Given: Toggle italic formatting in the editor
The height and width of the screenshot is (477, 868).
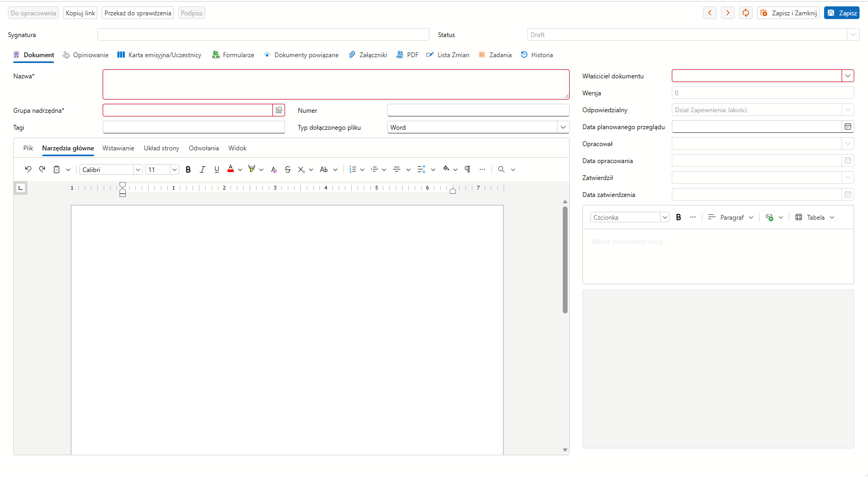Looking at the screenshot, I should [203, 169].
